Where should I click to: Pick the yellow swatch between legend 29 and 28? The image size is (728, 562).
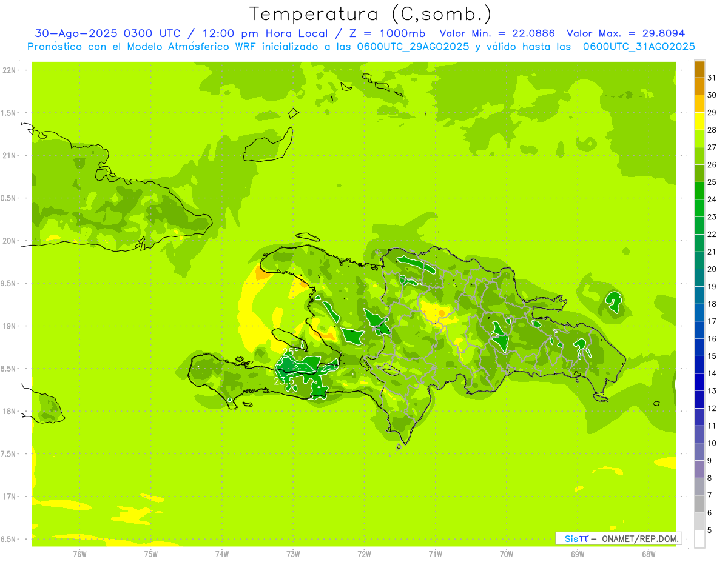click(699, 121)
